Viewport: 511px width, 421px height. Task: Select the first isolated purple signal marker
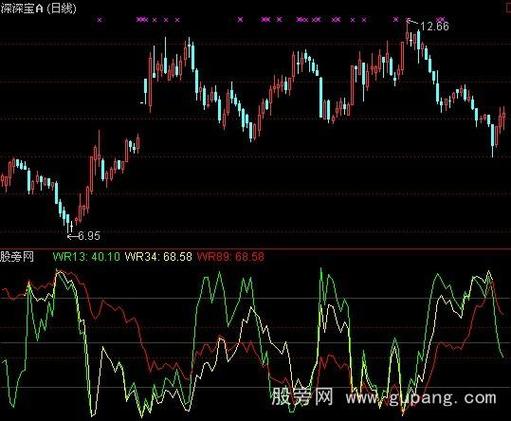tap(99, 20)
